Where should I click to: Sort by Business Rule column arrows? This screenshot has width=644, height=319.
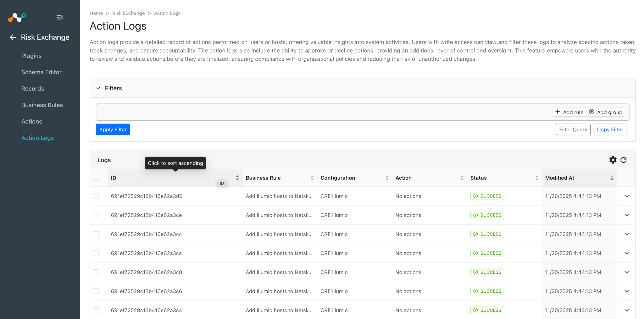pos(312,178)
